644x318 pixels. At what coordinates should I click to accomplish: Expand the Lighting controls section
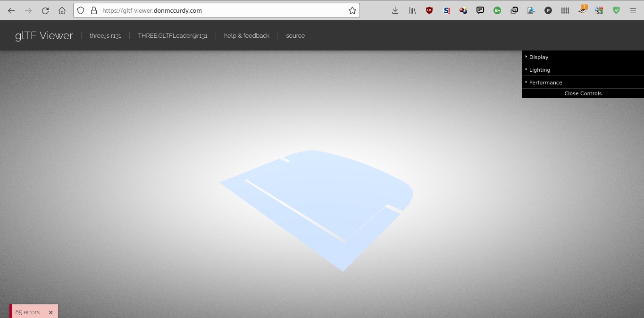[539, 69]
